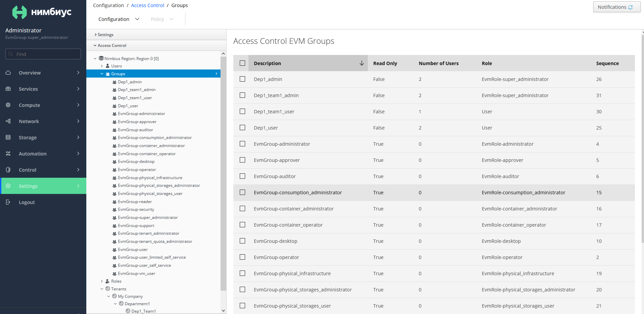Click the Find search field
The height and width of the screenshot is (314, 644).
43,54
